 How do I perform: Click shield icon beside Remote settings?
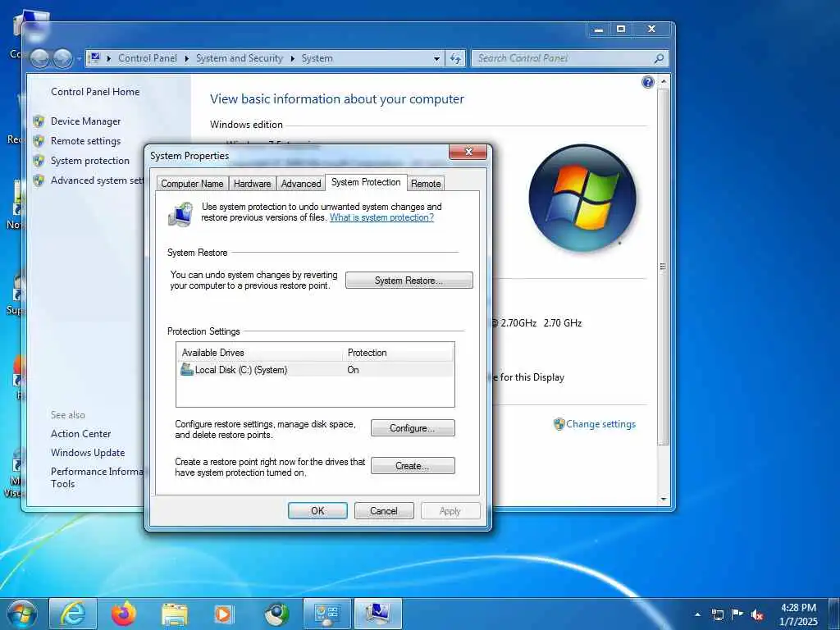tap(39, 141)
